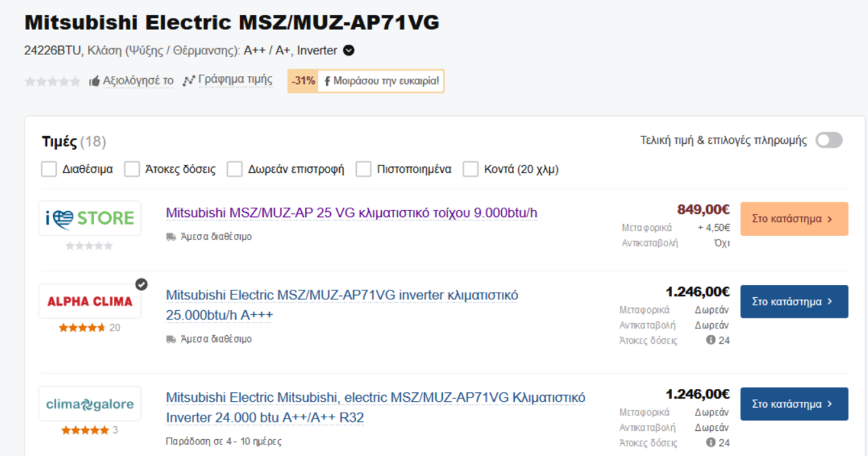The image size is (868, 456).
Task: Open the clima galore shop logo
Action: point(90,404)
